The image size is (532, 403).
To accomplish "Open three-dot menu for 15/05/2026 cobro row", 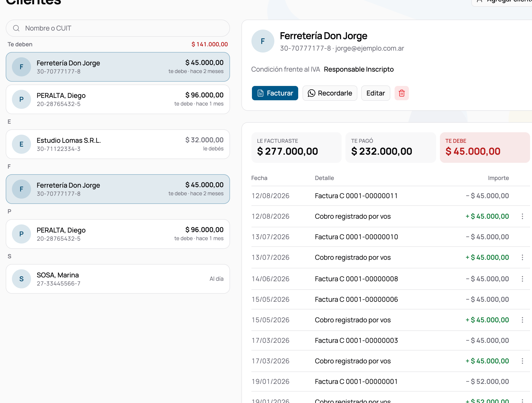I will tap(522, 320).
